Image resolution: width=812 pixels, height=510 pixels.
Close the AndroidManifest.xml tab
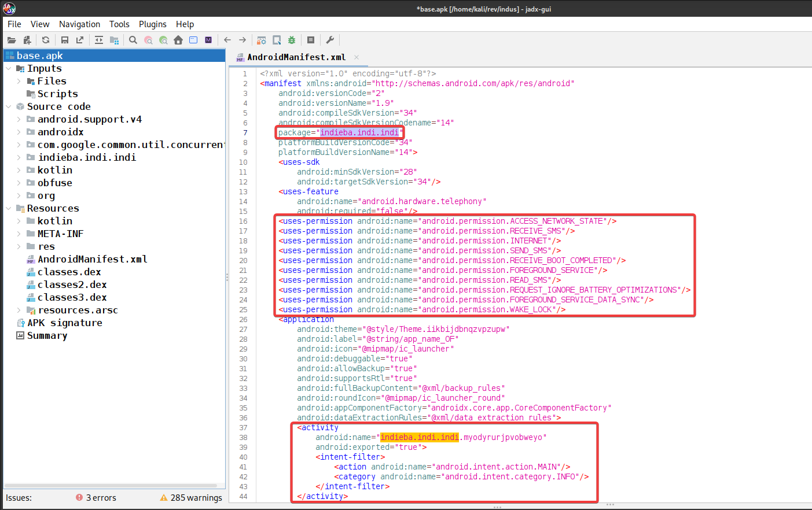(x=357, y=57)
